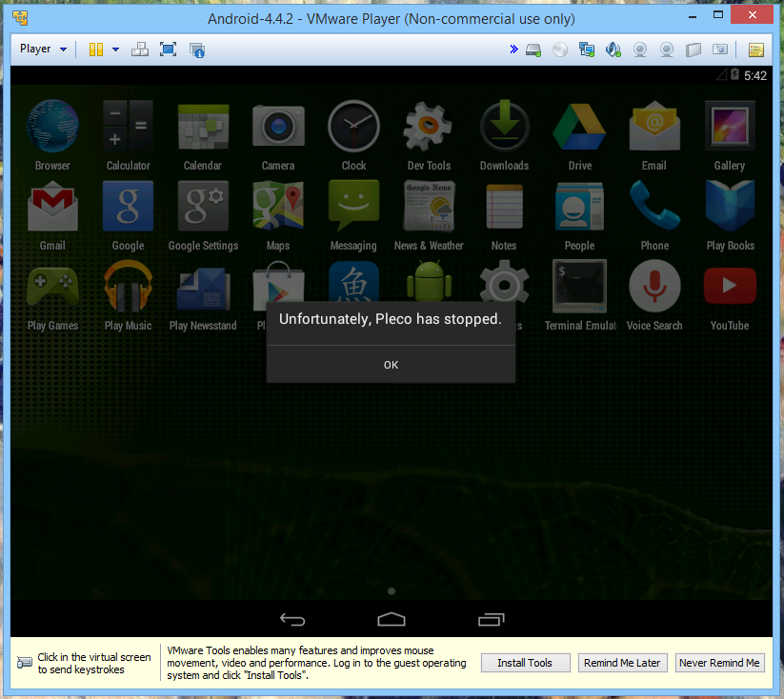The width and height of the screenshot is (784, 699).
Task: Click the app drawer page indicator dot
Action: point(392,591)
